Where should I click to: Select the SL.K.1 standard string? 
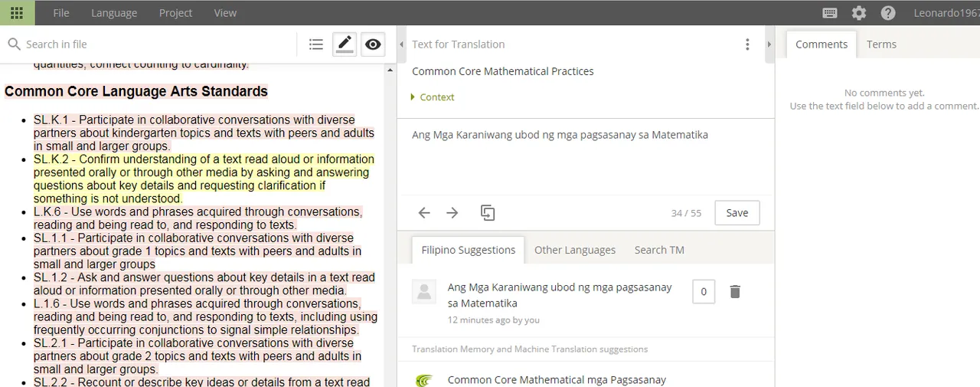click(x=204, y=133)
